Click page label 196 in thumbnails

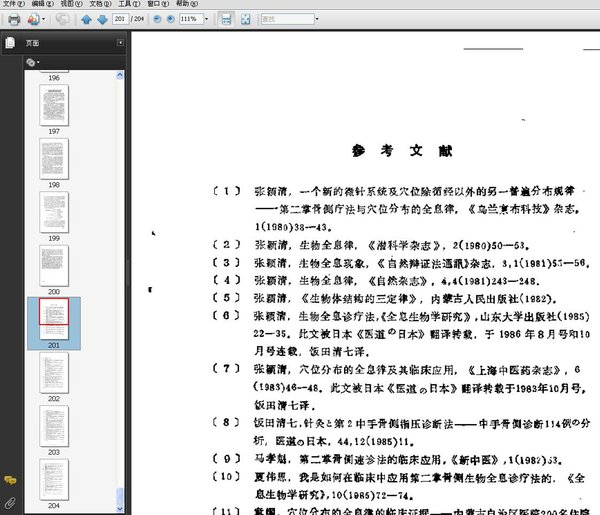pos(54,78)
